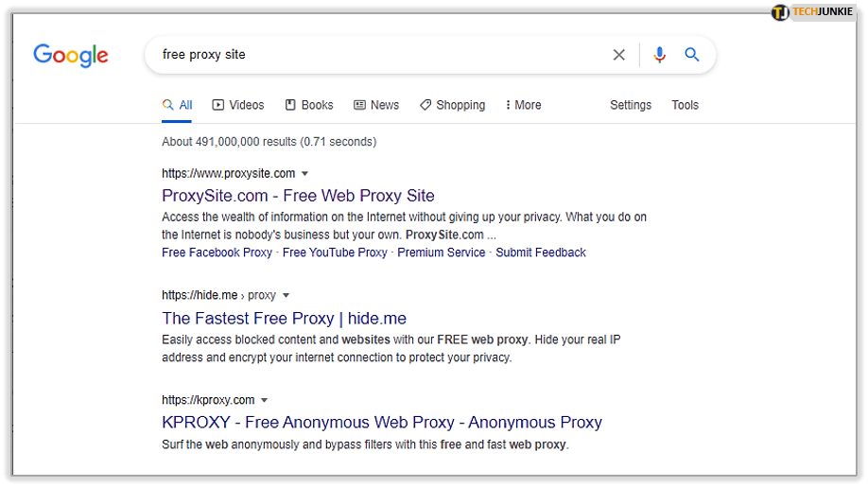Open search Settings
The width and height of the screenshot is (868, 487).
pyautogui.click(x=631, y=105)
